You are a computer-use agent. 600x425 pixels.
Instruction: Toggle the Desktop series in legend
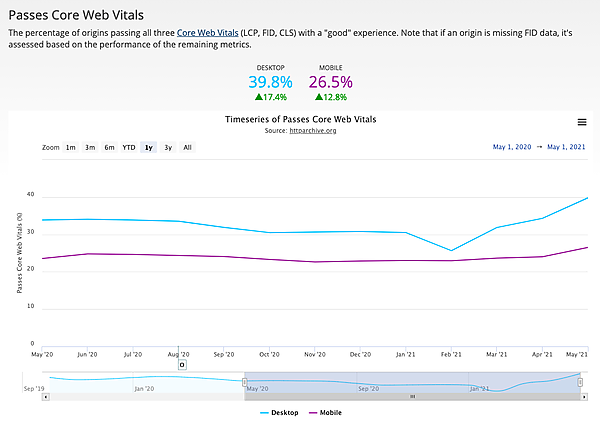(x=281, y=412)
